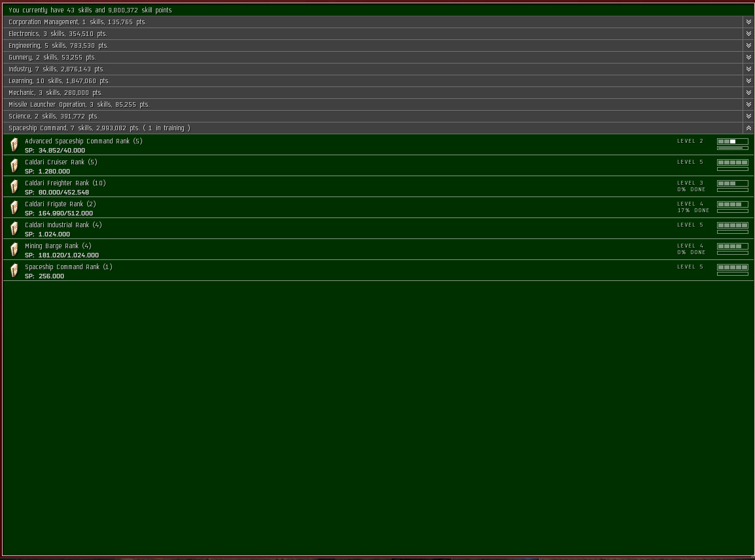The image size is (755, 560).
Task: Select the Learning, 10 skills header text
Action: [x=59, y=81]
